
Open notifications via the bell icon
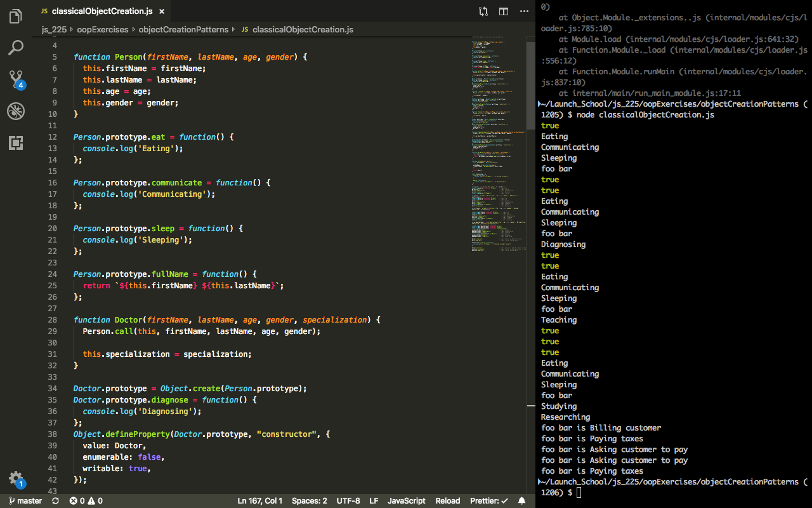click(521, 500)
